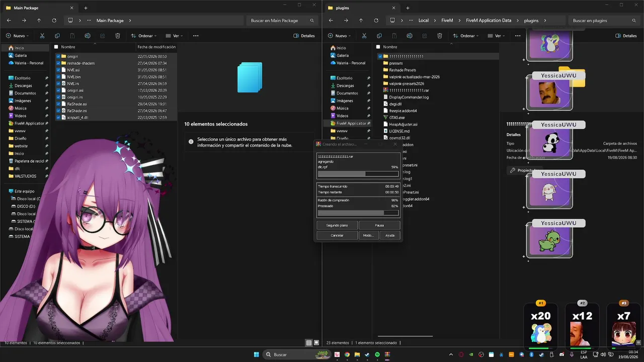
Task: Open more options in Main Package toolbar
Action: (x=196, y=36)
